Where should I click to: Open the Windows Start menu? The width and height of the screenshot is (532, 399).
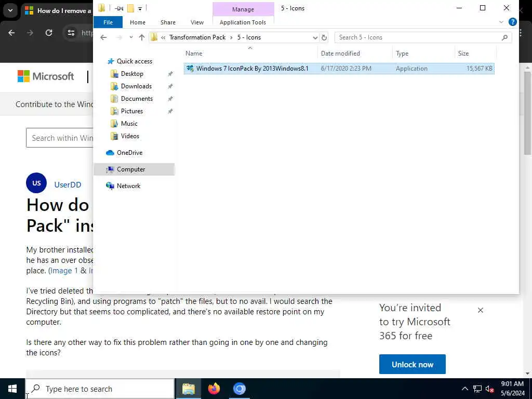coord(12,389)
